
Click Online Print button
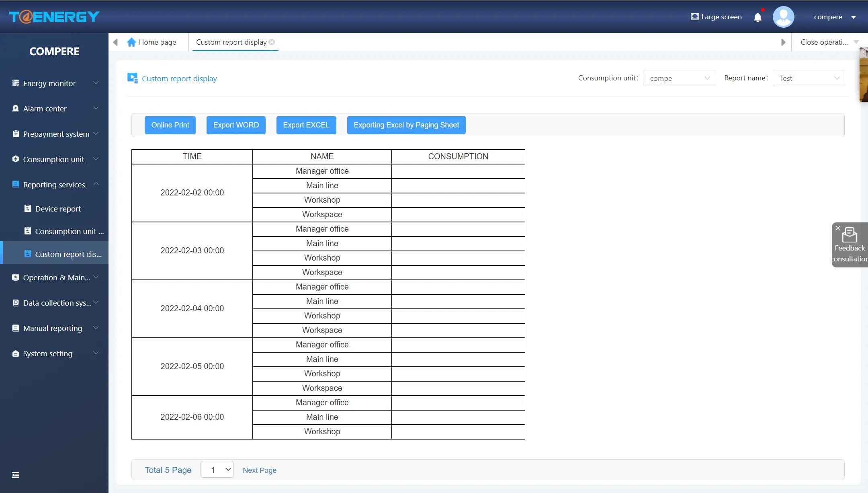point(170,125)
